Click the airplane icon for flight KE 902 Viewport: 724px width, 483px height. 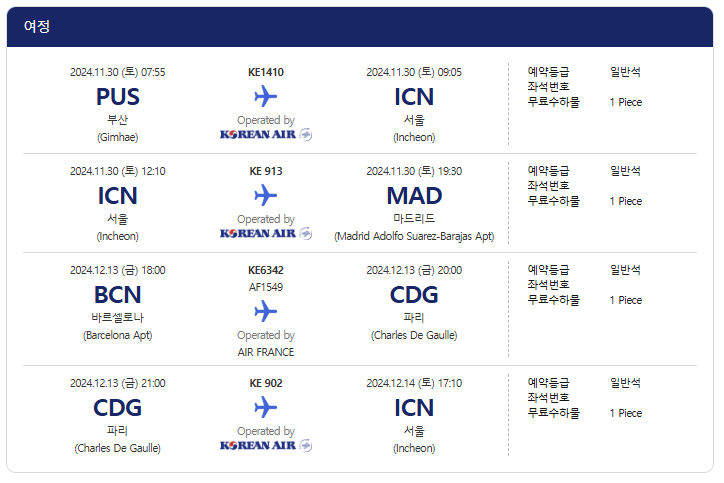(x=265, y=407)
